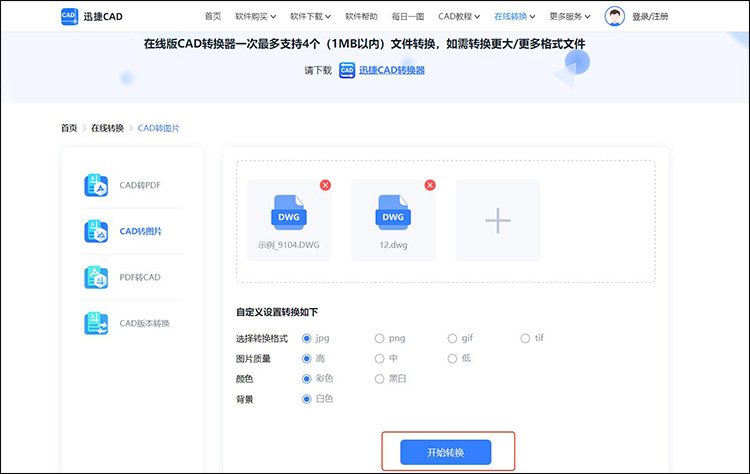750x474 pixels.
Task: Select 黑白 color option
Action: 379,379
